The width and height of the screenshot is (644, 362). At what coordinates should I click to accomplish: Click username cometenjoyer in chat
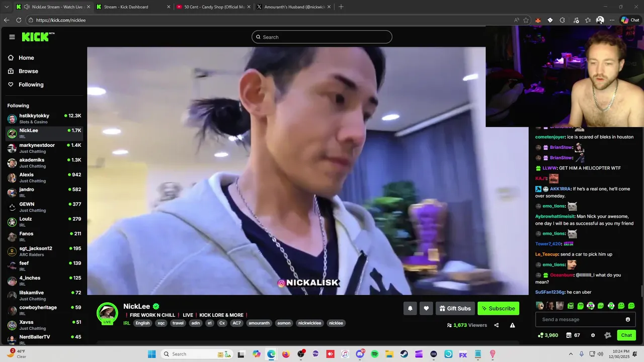(x=550, y=137)
